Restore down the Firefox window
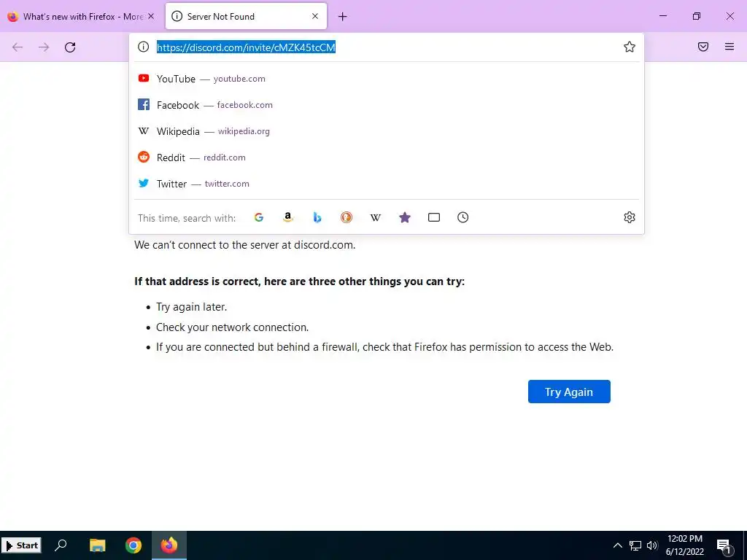 [x=697, y=16]
